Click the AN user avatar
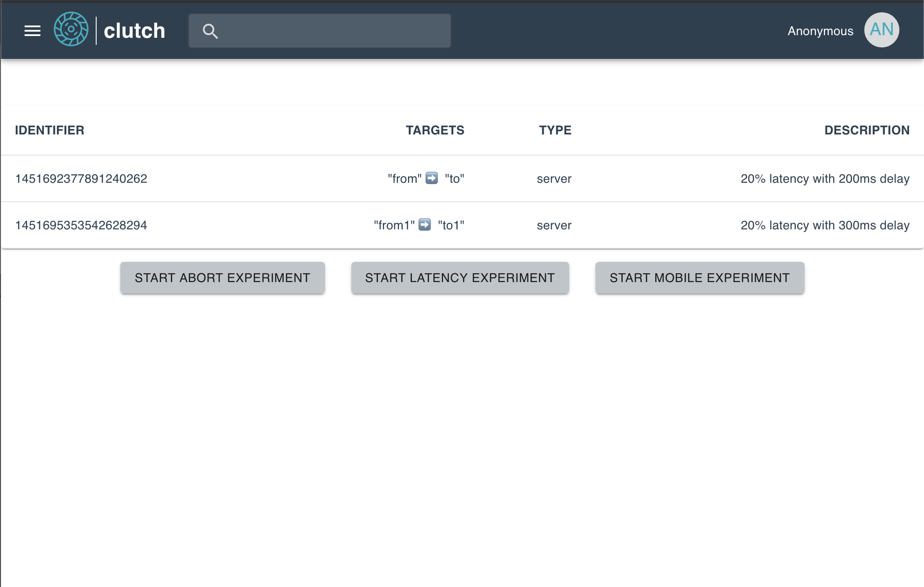Screen dimensions: 924x587 881,30
